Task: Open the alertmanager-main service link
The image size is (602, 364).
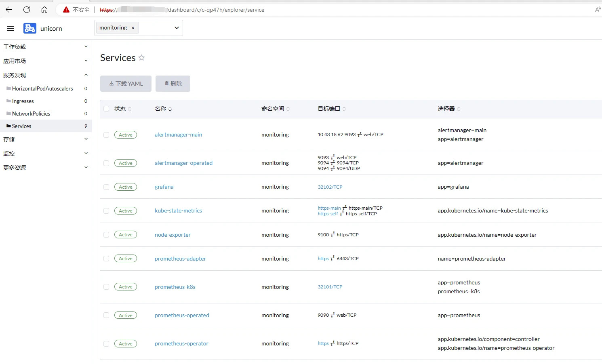Action: (x=178, y=135)
